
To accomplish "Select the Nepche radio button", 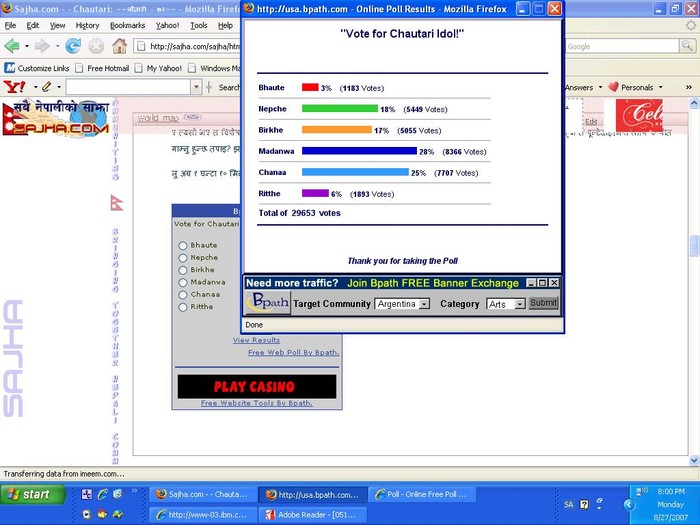I will click(x=183, y=258).
